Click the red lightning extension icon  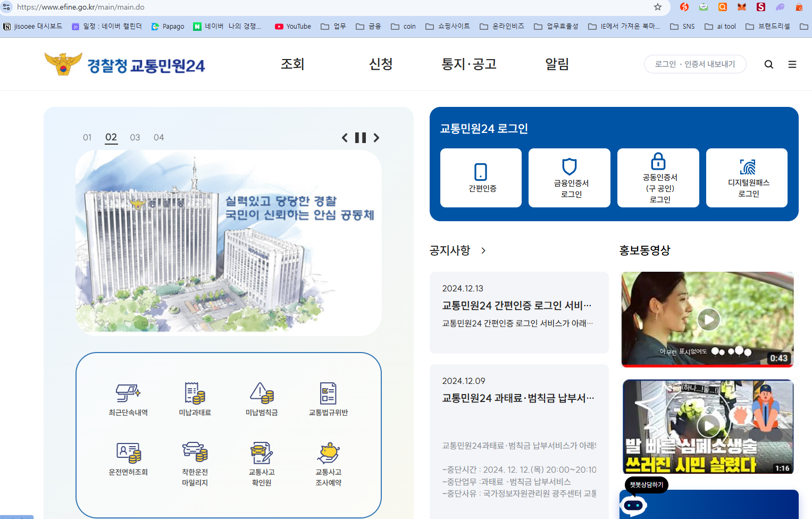(x=684, y=7)
